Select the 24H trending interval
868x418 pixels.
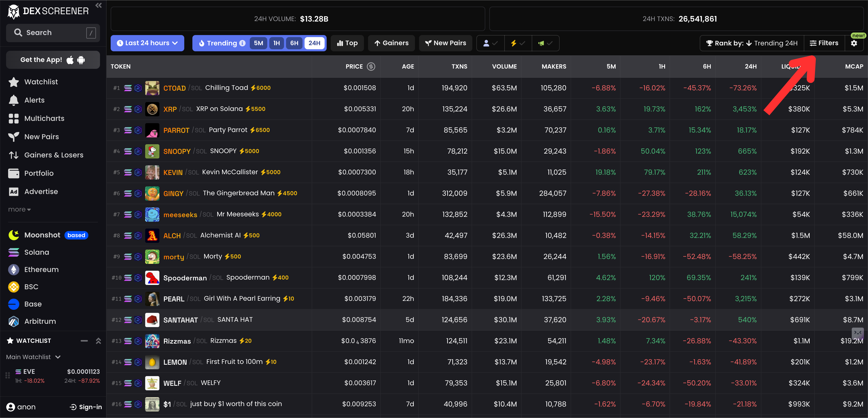coord(314,43)
